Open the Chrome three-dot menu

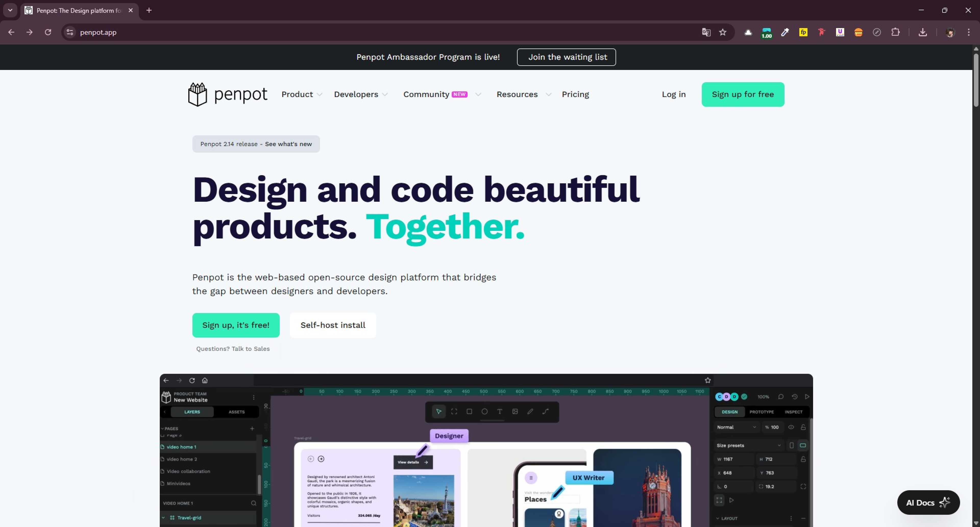(969, 32)
